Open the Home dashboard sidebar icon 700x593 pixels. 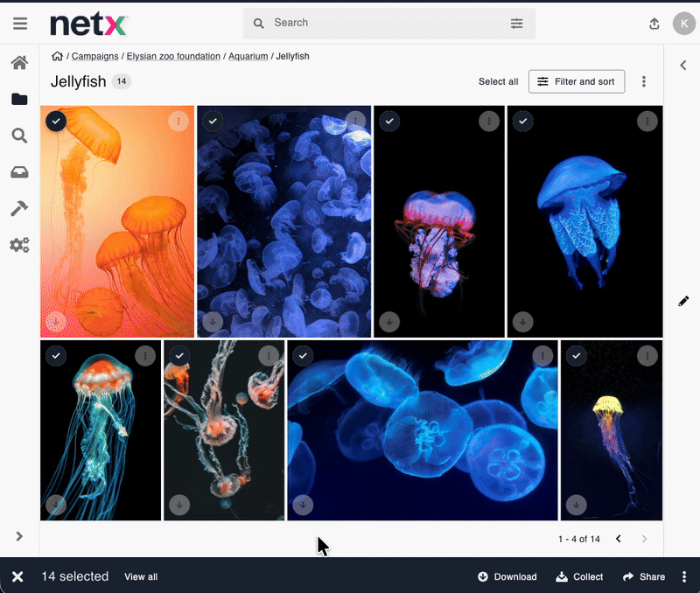[19, 63]
